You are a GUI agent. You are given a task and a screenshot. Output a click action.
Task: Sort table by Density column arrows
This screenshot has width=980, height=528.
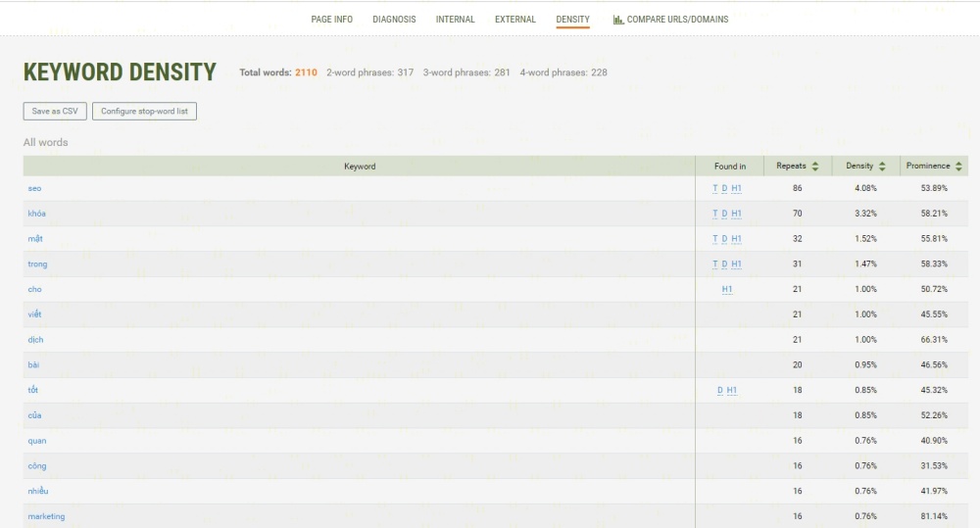[x=882, y=167]
